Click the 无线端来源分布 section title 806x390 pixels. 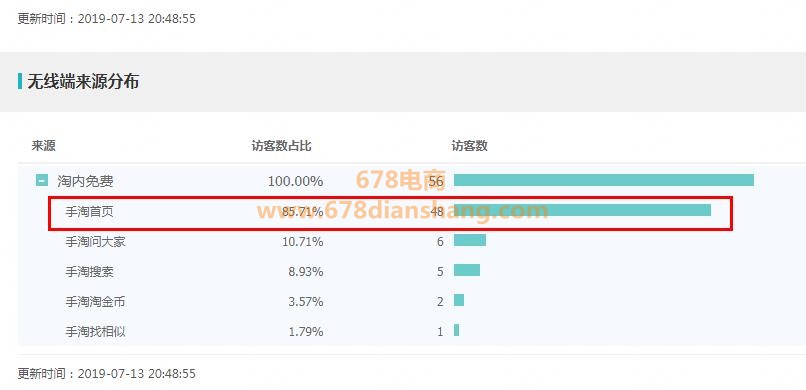click(83, 81)
